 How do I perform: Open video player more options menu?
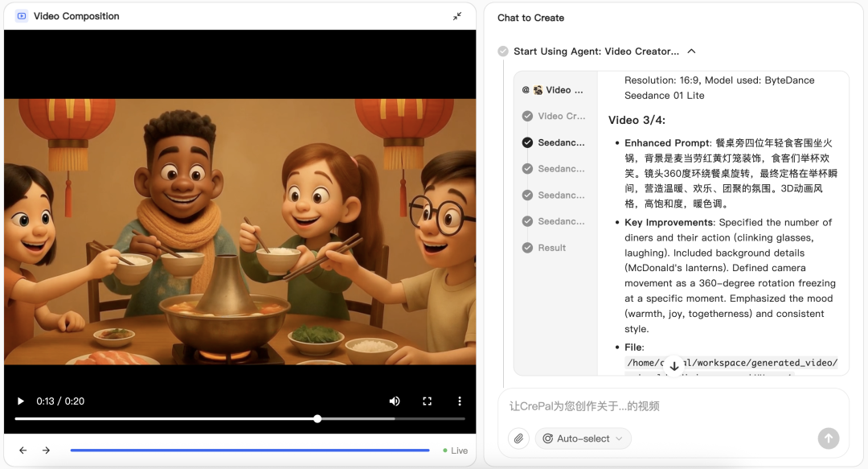pos(460,401)
